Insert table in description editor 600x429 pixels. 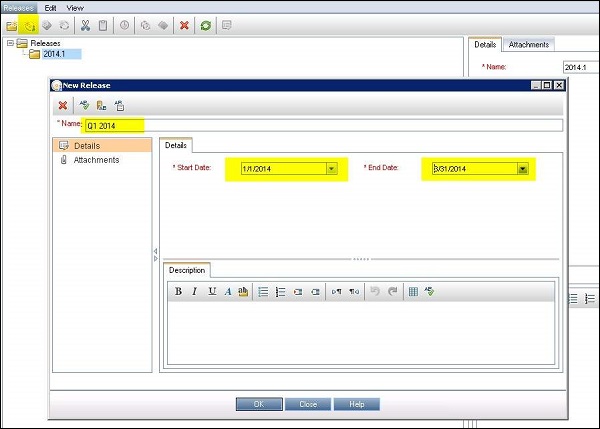click(x=413, y=292)
